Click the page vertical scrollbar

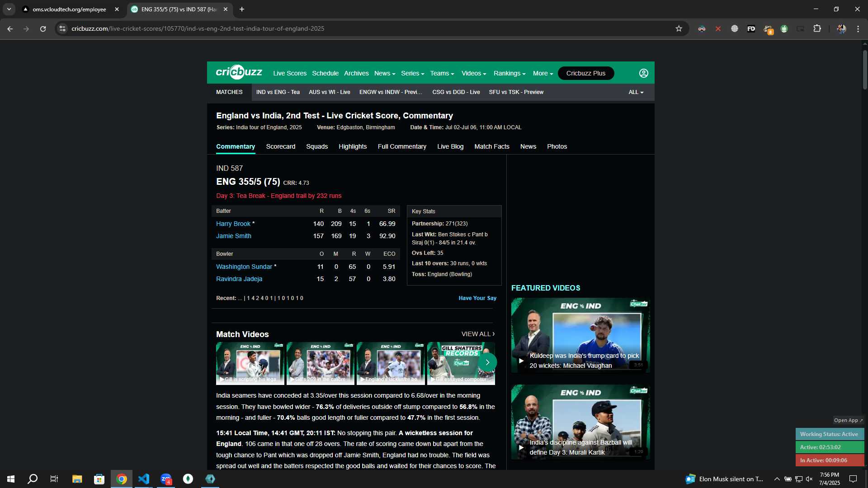point(864,70)
